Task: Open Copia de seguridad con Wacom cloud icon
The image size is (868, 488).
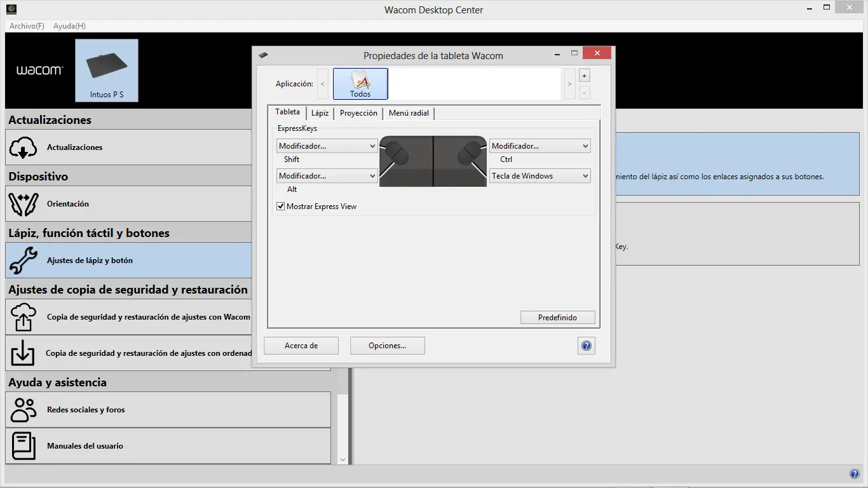Action: (24, 316)
